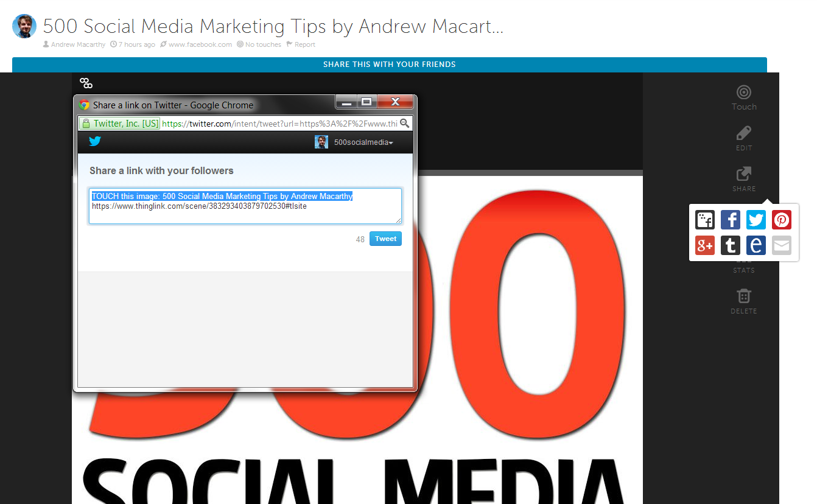Screen dimensions: 817x504
Task: Open the Andrew Macarthy author link
Action: point(78,44)
